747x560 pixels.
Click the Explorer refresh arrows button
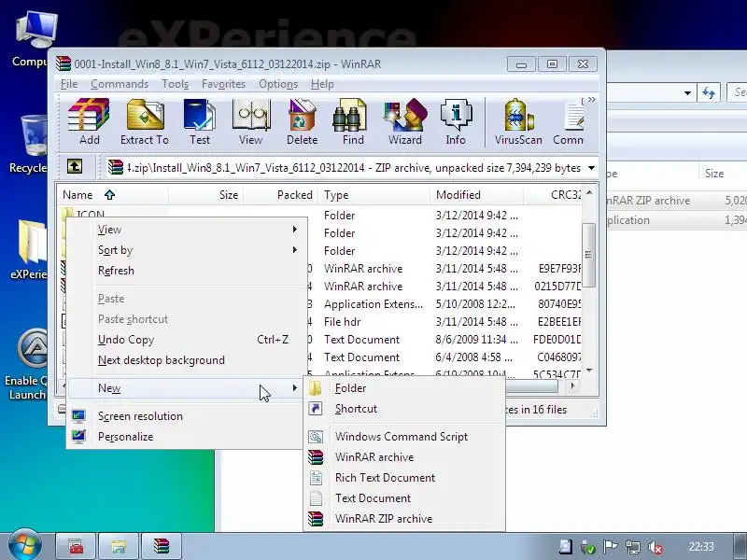click(709, 92)
